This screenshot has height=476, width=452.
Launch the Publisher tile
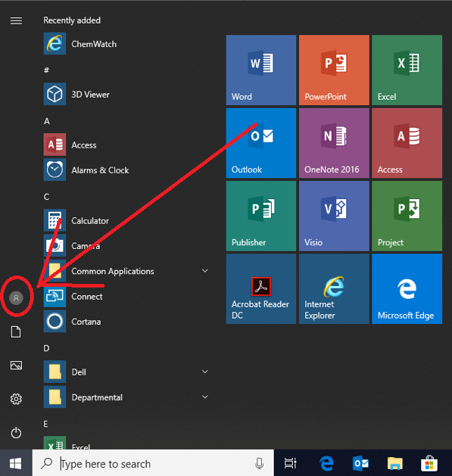(x=261, y=216)
